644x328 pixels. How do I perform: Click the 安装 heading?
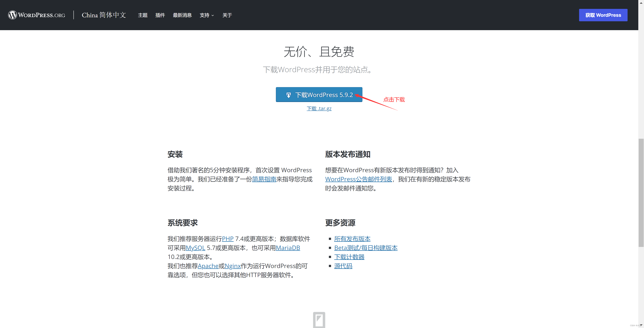point(175,154)
